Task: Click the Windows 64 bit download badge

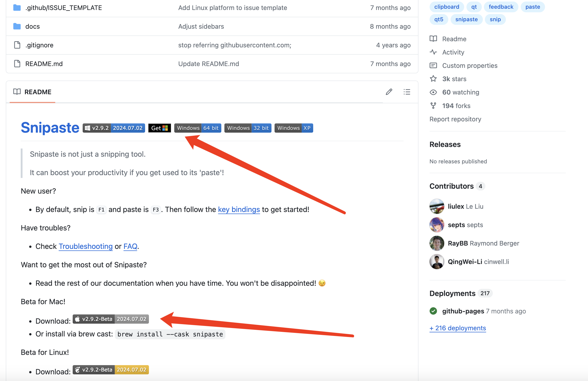Action: [198, 128]
